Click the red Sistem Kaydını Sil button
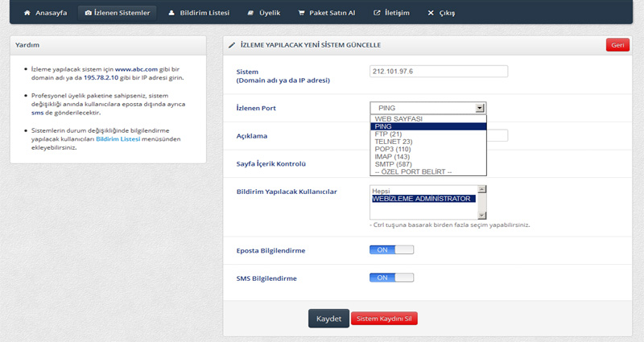 [x=384, y=319]
